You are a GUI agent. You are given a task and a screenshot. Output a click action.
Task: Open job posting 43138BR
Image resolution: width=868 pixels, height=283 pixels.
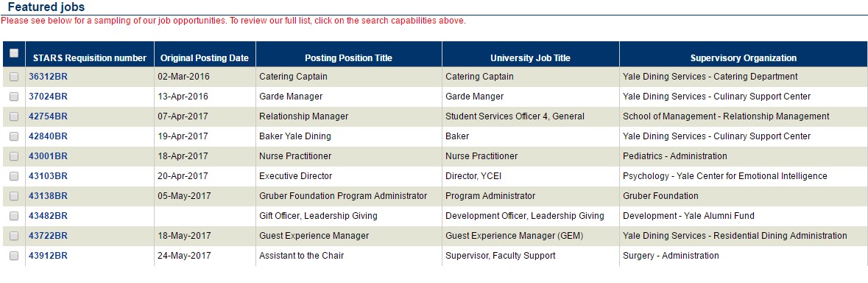tap(48, 196)
